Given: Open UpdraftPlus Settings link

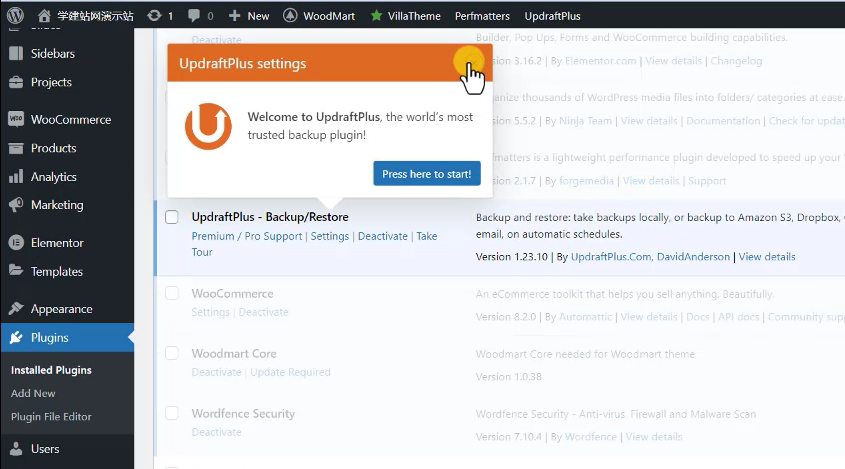Looking at the screenshot, I should coord(330,236).
